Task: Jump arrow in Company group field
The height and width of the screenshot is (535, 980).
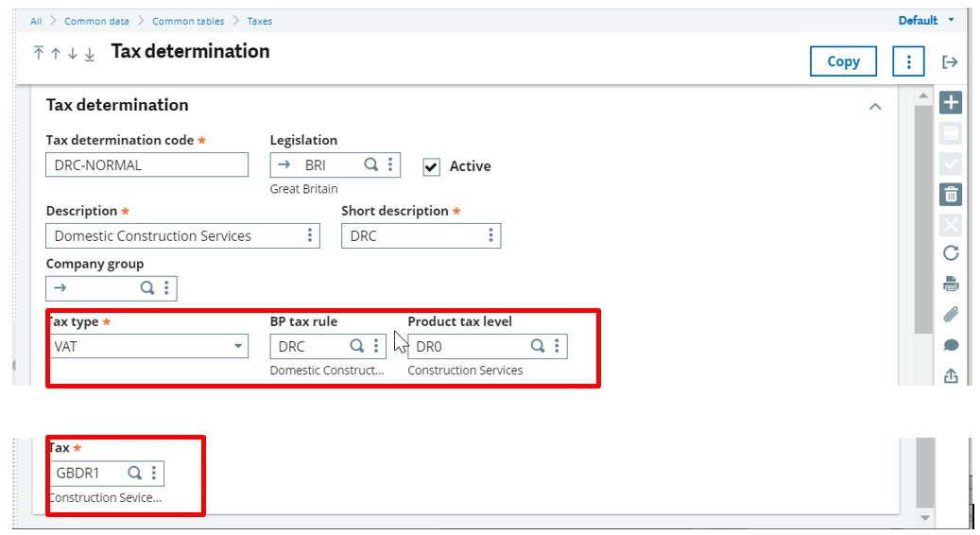Action: click(x=60, y=288)
